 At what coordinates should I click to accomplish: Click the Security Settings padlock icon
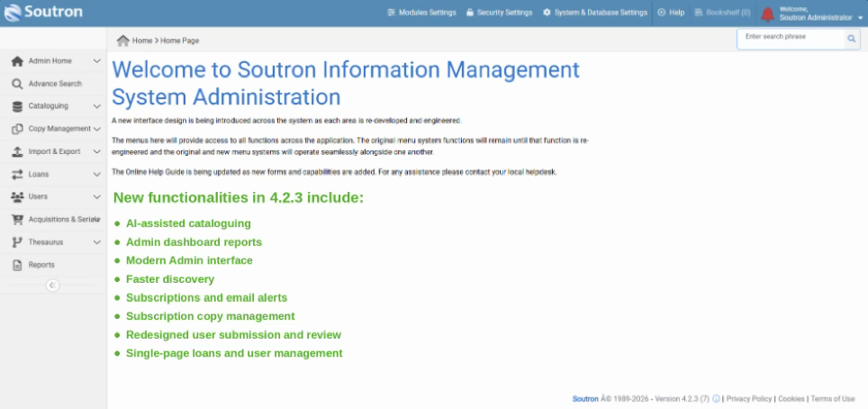469,13
